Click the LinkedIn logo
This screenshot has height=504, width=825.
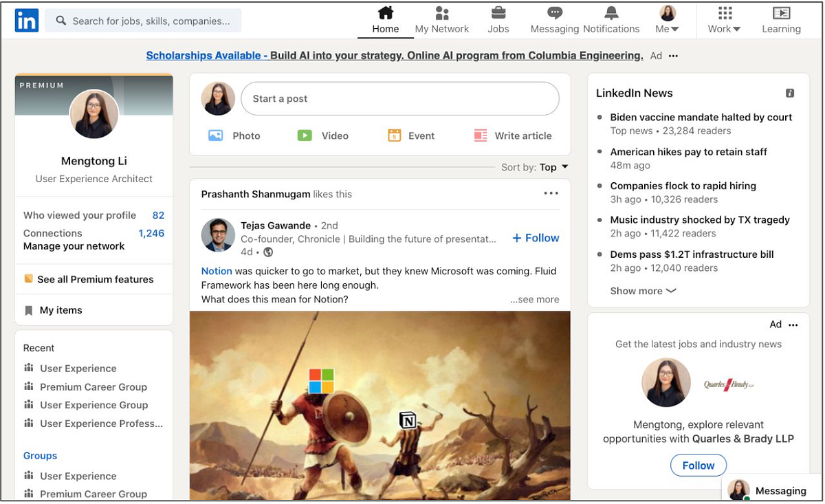[x=26, y=20]
